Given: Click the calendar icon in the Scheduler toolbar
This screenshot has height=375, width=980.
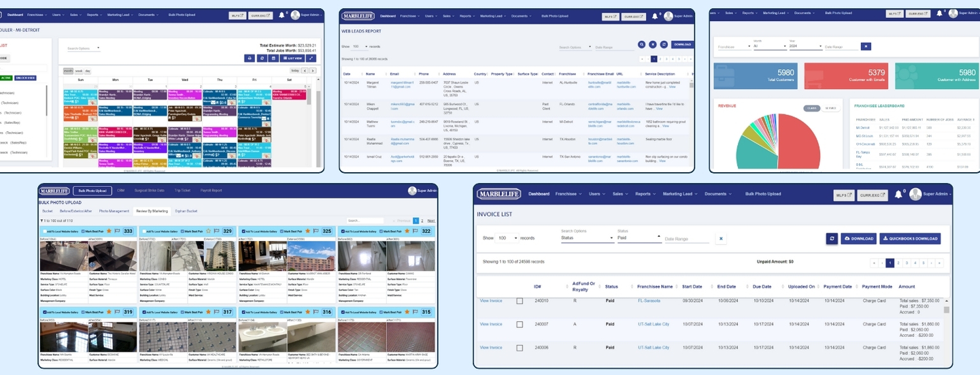Looking at the screenshot, I should [273, 59].
